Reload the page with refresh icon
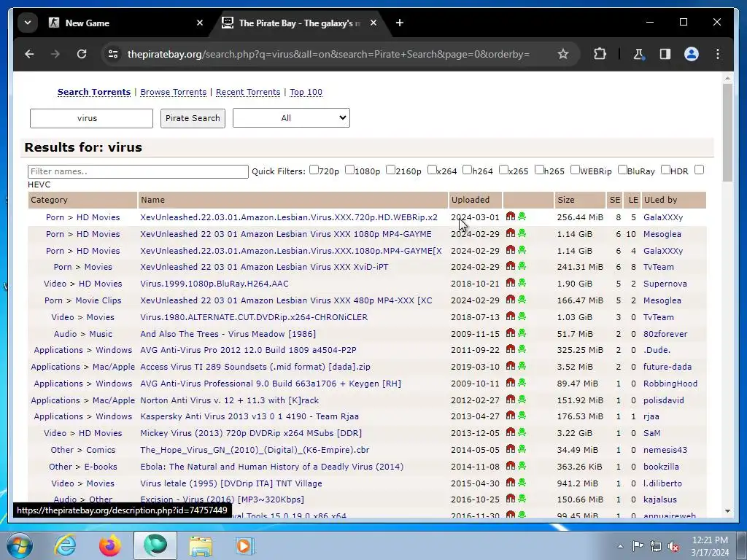The image size is (747, 560). (x=82, y=54)
